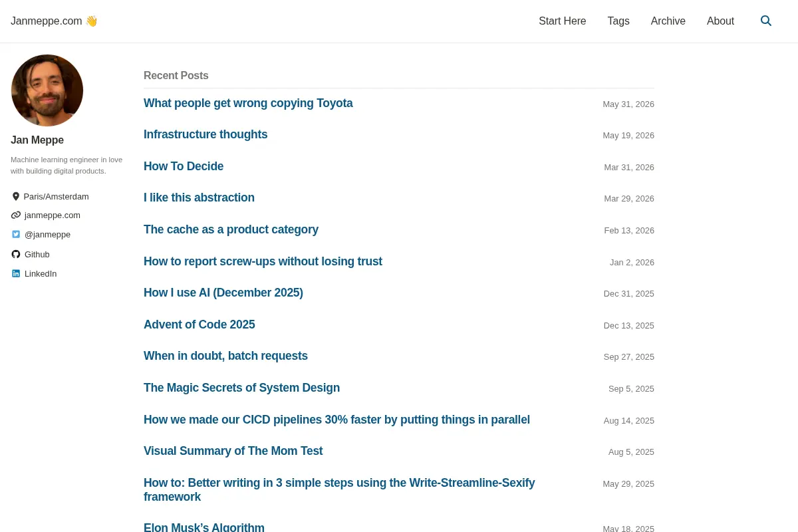
Task: Click the chain link icon beside janmeppe.com
Action: (x=16, y=215)
